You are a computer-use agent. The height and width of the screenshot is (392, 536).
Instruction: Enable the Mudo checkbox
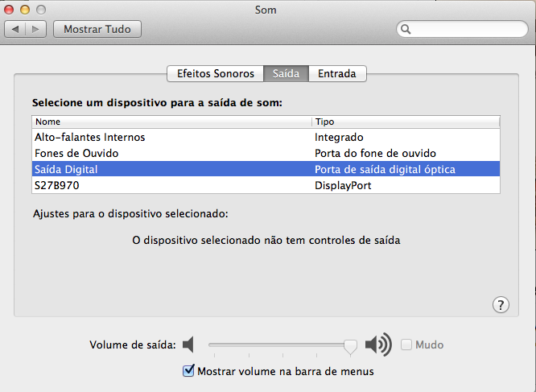pyautogui.click(x=406, y=345)
